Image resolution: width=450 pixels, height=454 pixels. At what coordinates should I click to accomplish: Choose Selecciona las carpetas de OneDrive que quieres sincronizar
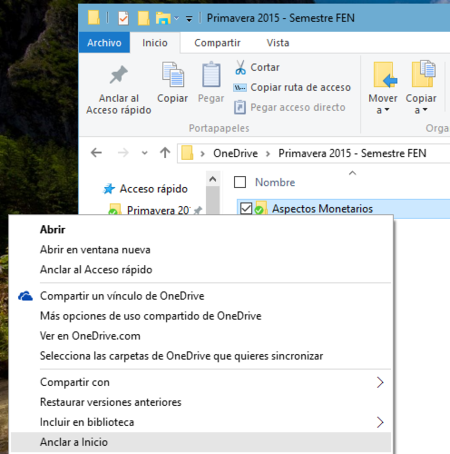click(x=201, y=356)
